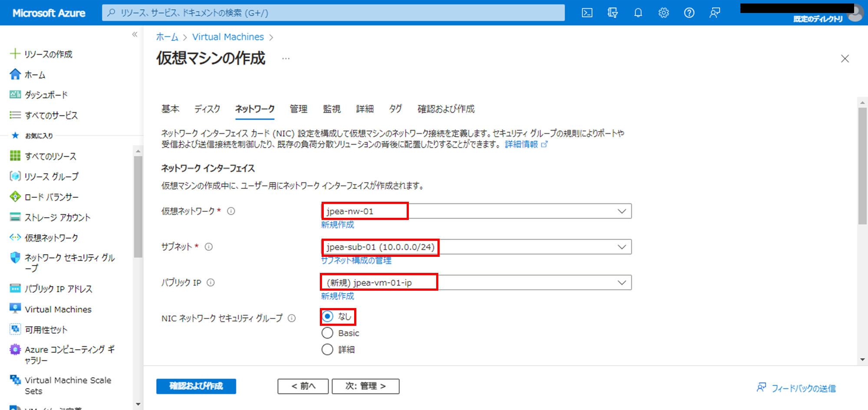Click サブネット構成の管理 link

tap(356, 260)
